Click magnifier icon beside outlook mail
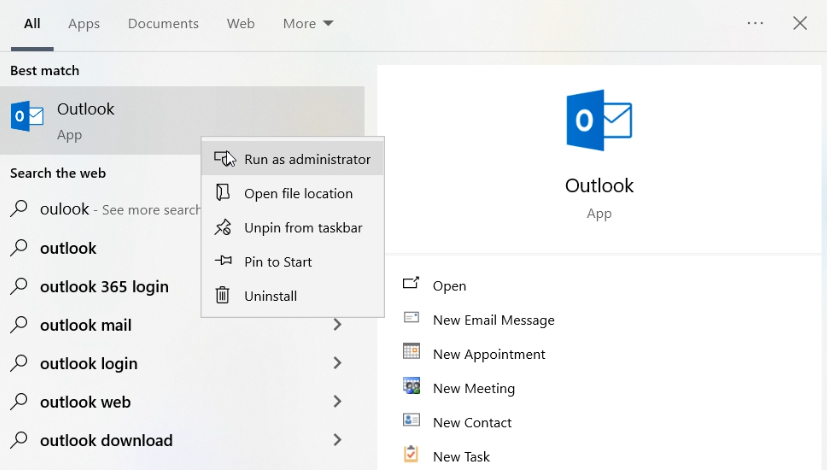 pos(19,324)
